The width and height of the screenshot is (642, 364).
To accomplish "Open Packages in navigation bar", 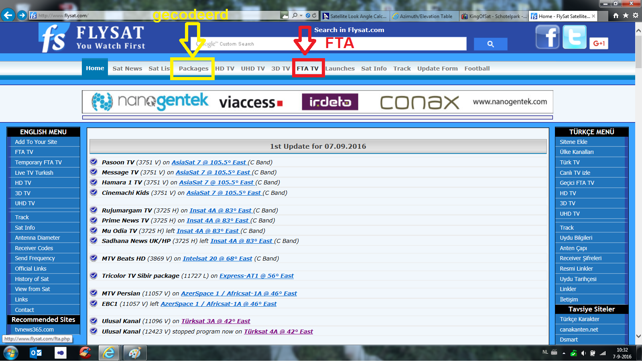I will [x=193, y=69].
